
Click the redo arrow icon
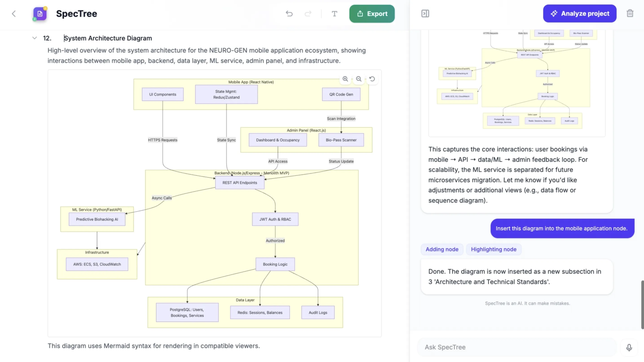pos(308,13)
